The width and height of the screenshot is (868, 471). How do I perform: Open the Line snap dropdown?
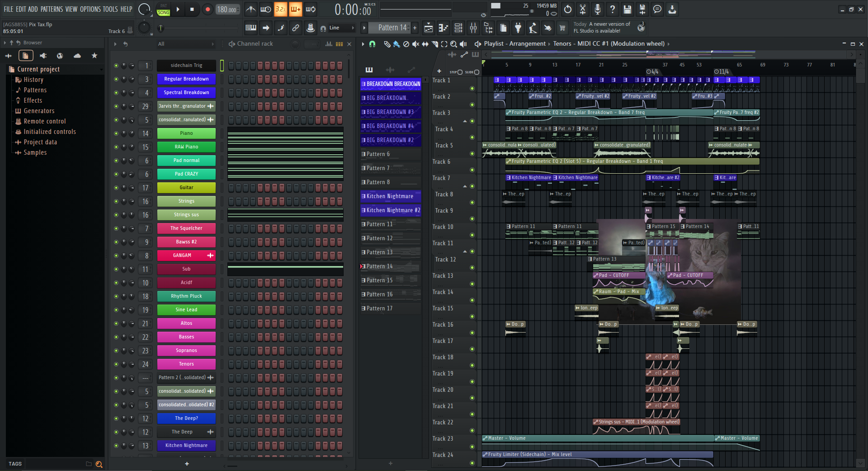tap(342, 28)
